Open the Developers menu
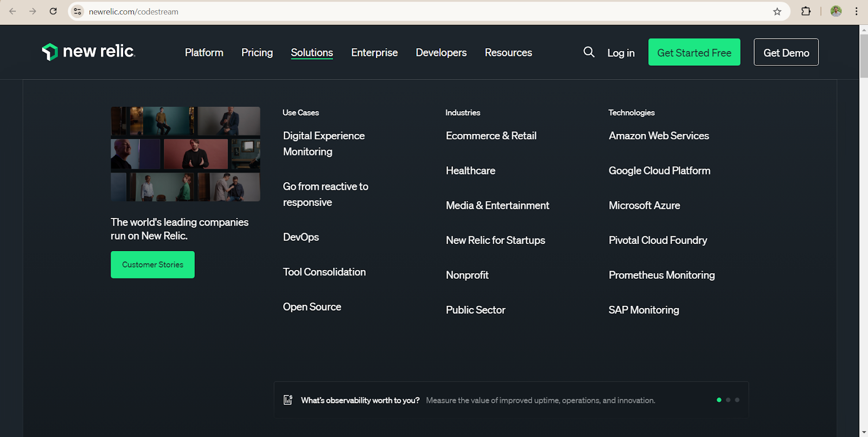Viewport: 868px width, 437px height. (441, 53)
